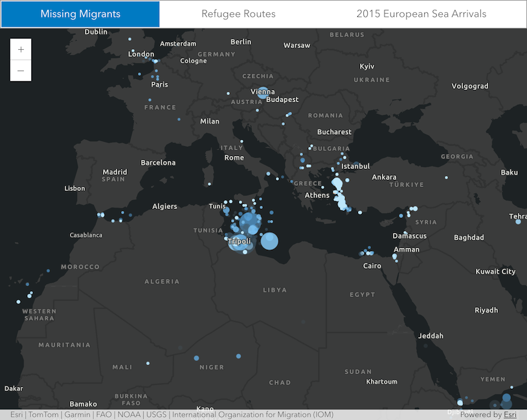527x420 pixels.
Task: Click the blue marker right of NIGER label
Action: pyautogui.click(x=238, y=356)
